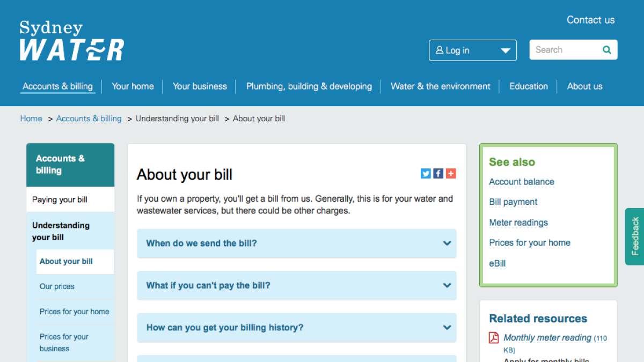Screen dimensions: 644x362
Task: Follow the Account balance link under See also
Action: 521,182
